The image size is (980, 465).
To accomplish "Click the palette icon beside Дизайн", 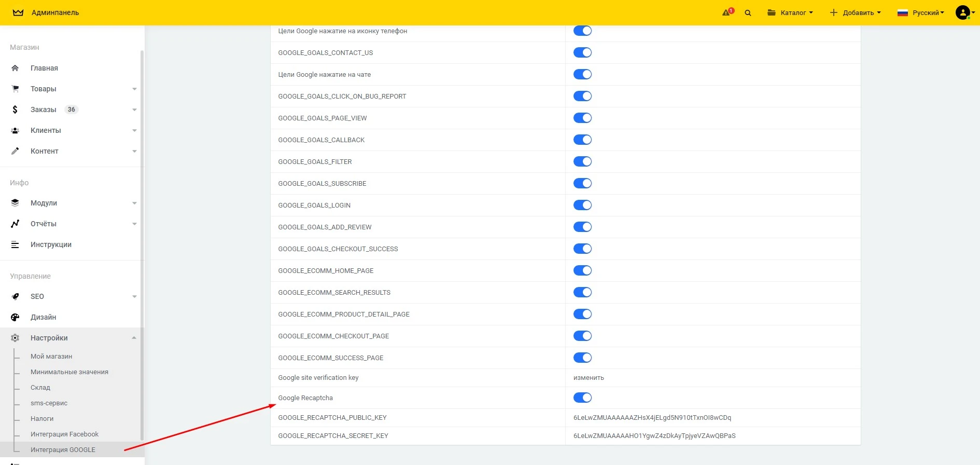I will (x=15, y=317).
